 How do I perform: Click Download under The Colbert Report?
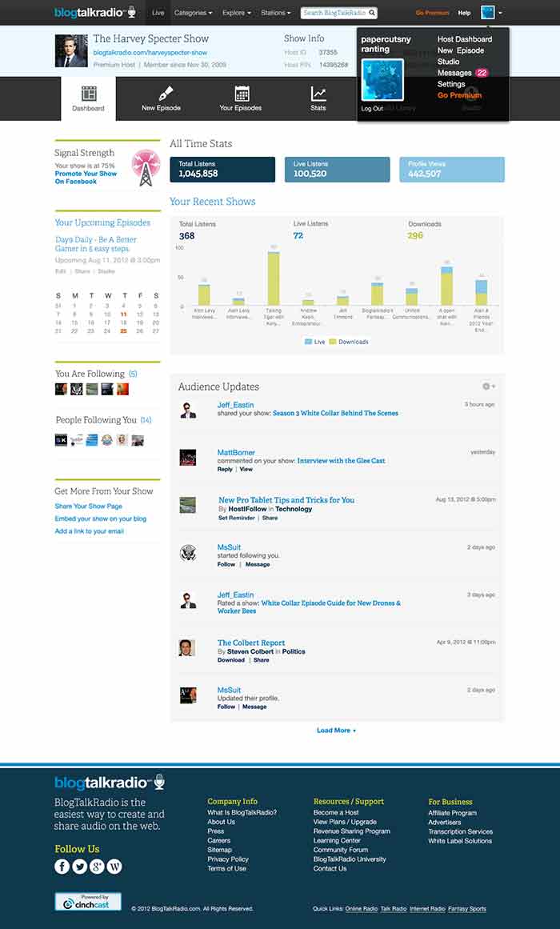(x=231, y=660)
